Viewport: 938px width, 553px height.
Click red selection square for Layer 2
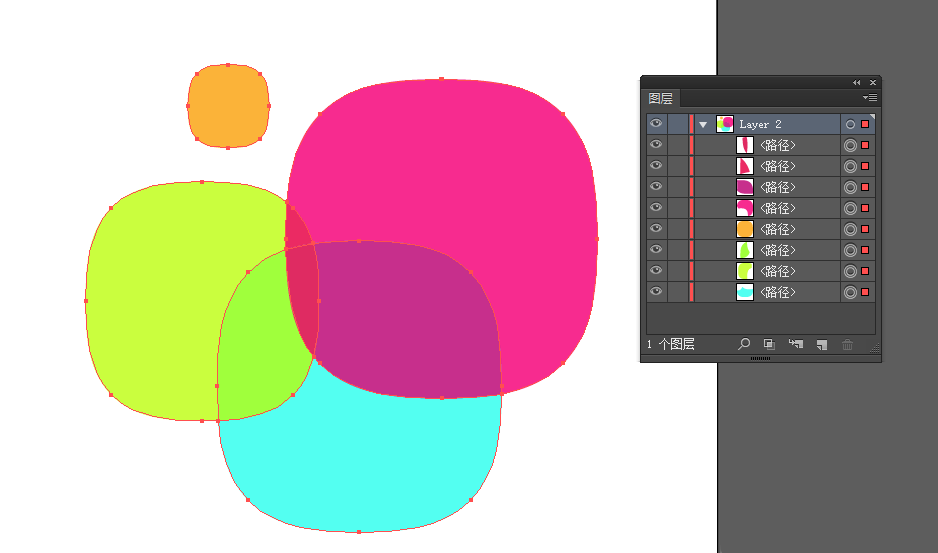[865, 124]
